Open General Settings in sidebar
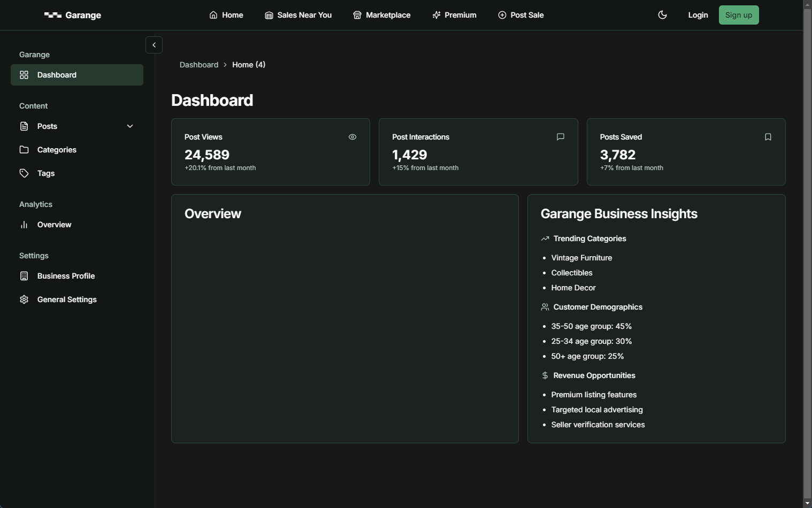Viewport: 812px width, 508px height. [77, 299]
